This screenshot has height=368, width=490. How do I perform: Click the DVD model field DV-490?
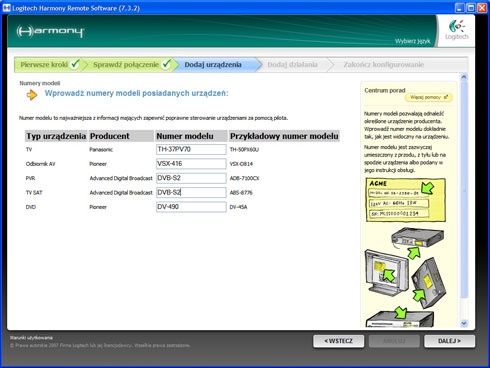[x=191, y=207]
